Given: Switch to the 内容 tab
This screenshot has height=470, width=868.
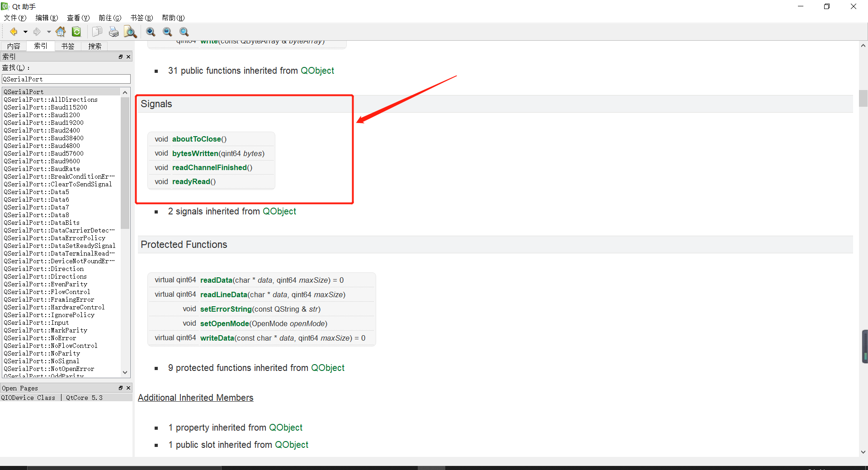Looking at the screenshot, I should coord(14,46).
